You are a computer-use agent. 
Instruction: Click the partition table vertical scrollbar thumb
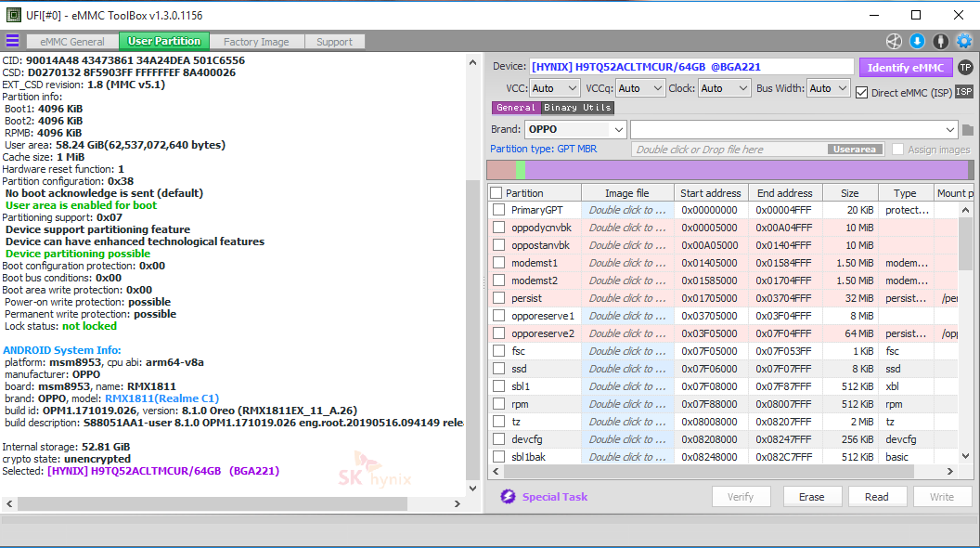coord(966,244)
